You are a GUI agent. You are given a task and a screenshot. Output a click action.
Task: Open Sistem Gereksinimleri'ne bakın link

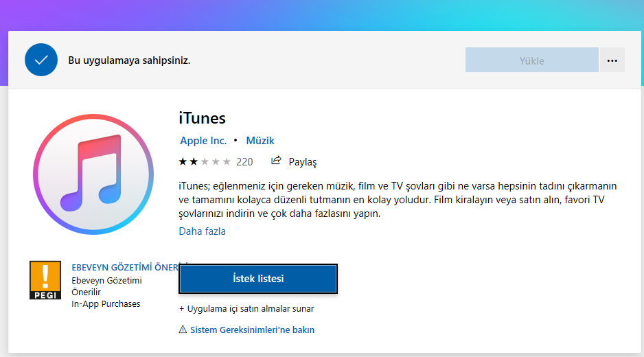click(x=252, y=330)
